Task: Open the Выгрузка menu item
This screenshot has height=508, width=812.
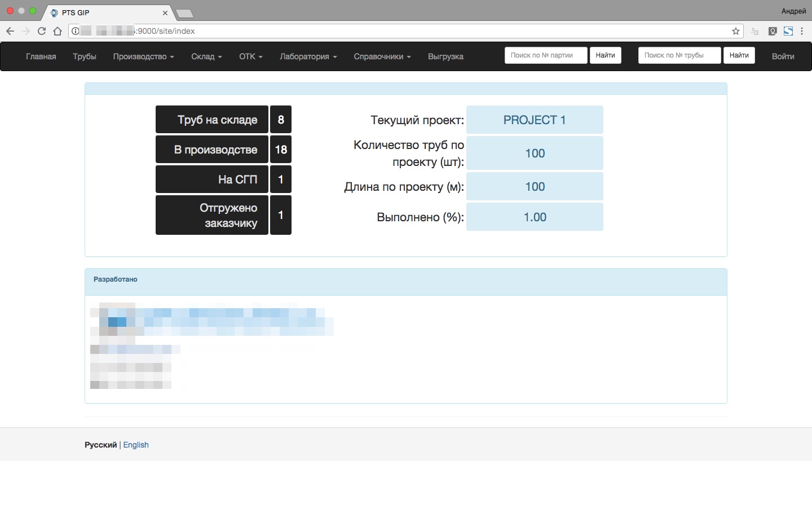Action: (445, 56)
